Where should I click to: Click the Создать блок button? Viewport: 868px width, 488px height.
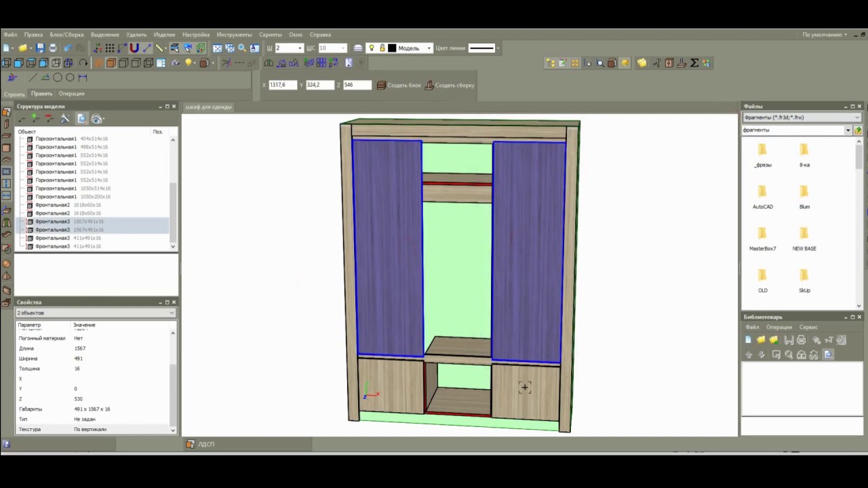(399, 85)
